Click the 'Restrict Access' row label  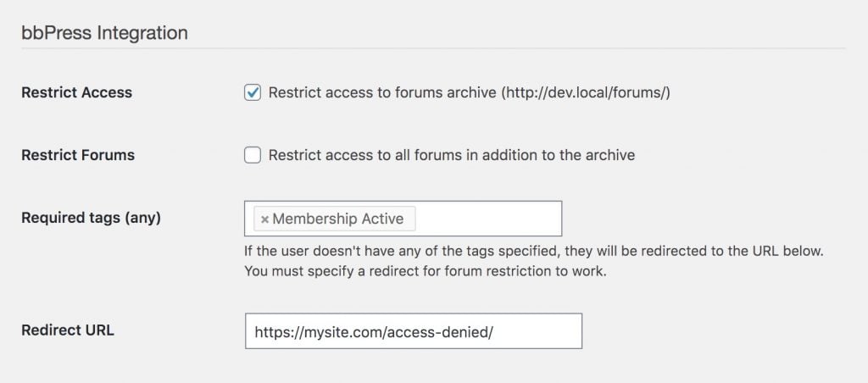pyautogui.click(x=76, y=92)
